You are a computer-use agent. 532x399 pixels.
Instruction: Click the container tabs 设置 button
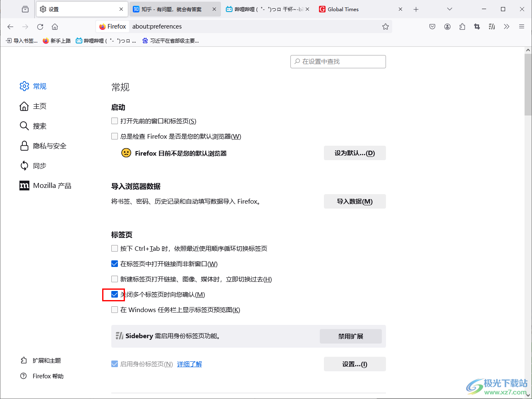click(355, 364)
